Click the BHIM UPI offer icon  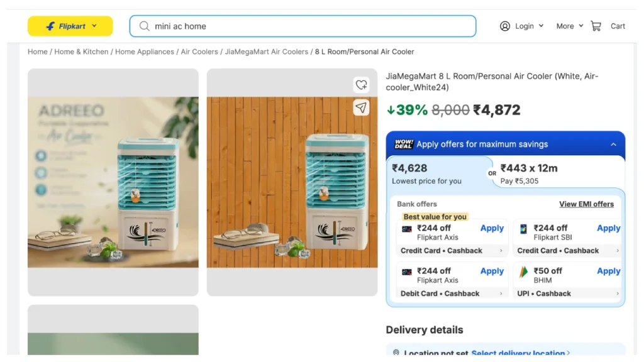(523, 271)
